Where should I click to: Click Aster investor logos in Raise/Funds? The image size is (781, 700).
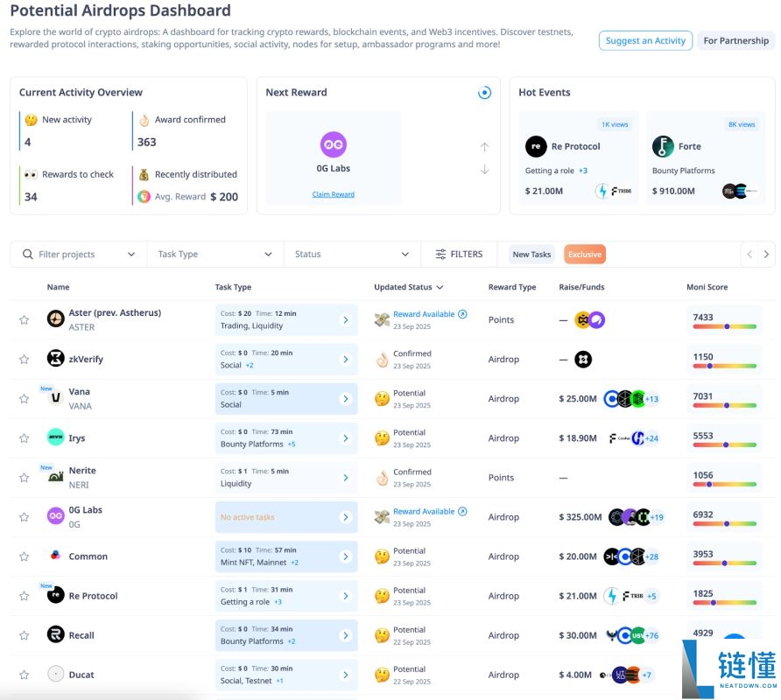coord(590,319)
